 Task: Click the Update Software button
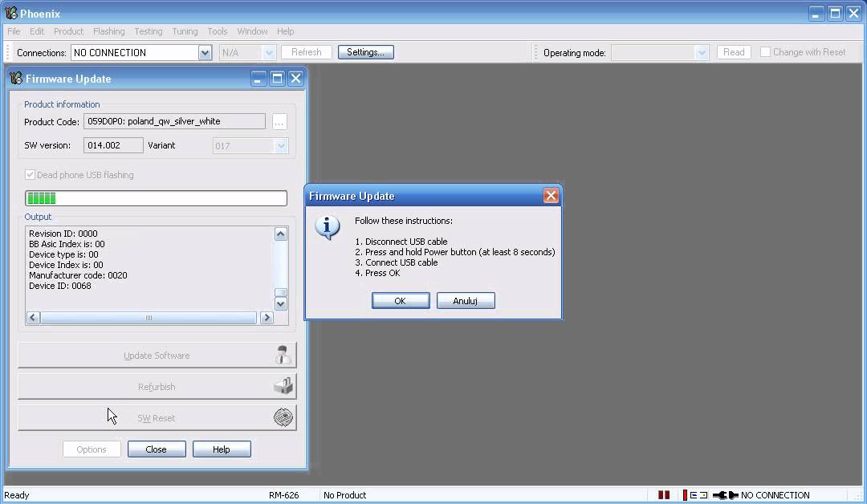157,355
